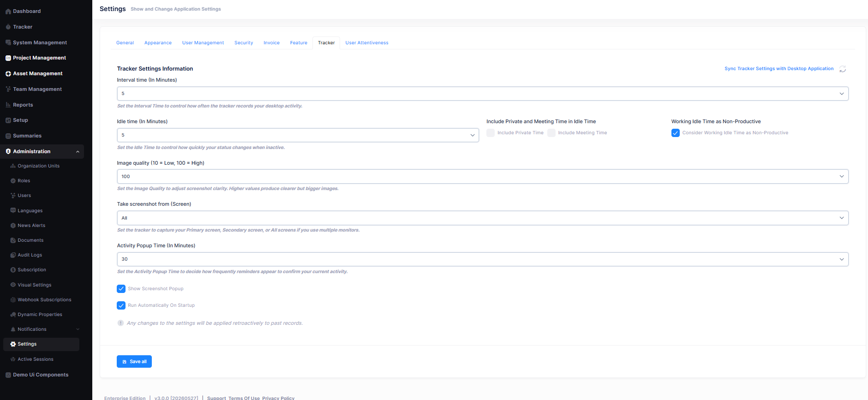Click the Setup icon in sidebar
868x400 pixels.
8,120
